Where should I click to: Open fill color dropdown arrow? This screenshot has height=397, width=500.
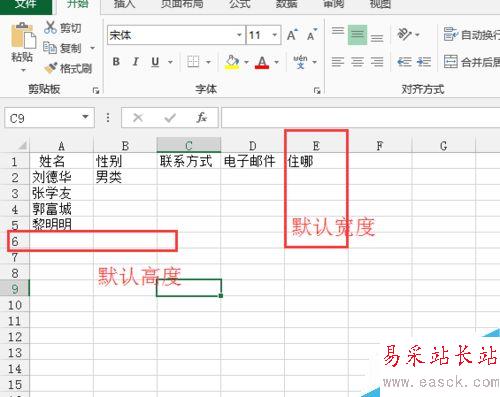(246, 62)
